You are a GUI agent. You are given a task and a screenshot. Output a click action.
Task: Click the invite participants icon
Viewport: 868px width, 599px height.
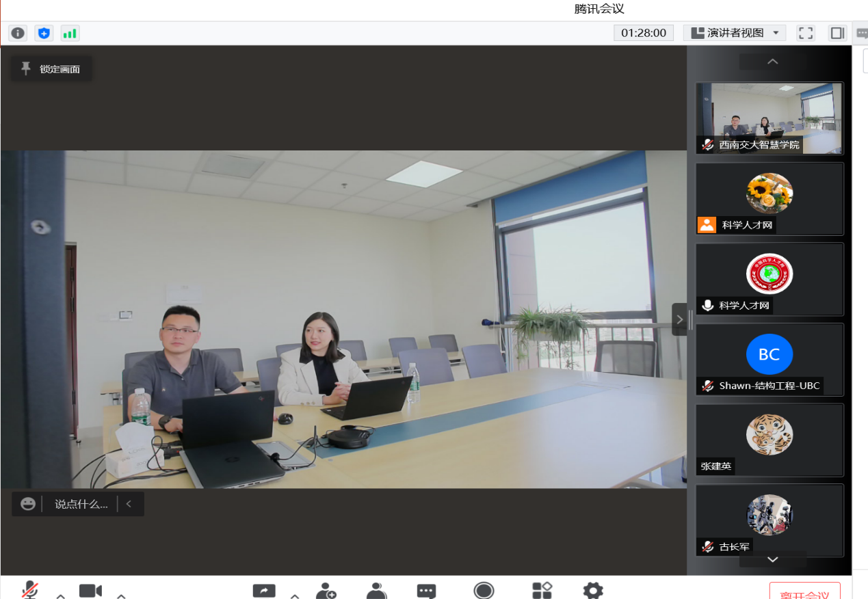click(x=326, y=591)
